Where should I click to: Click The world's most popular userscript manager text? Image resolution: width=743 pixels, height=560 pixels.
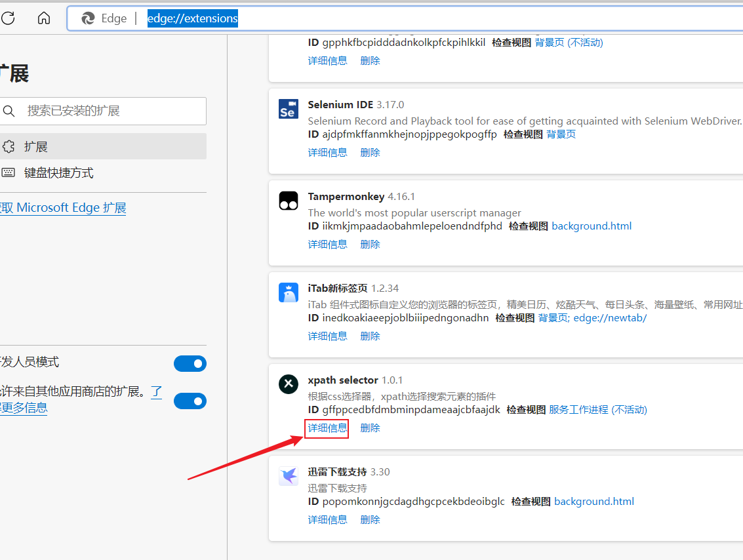[414, 212]
